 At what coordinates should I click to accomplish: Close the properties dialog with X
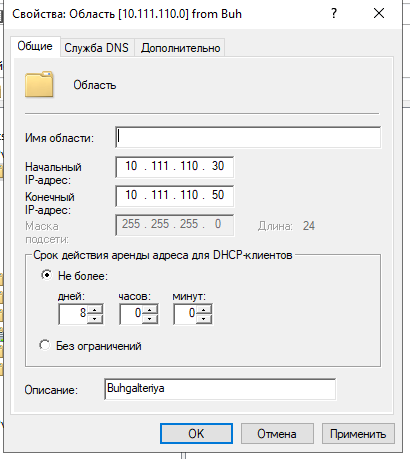(379, 14)
